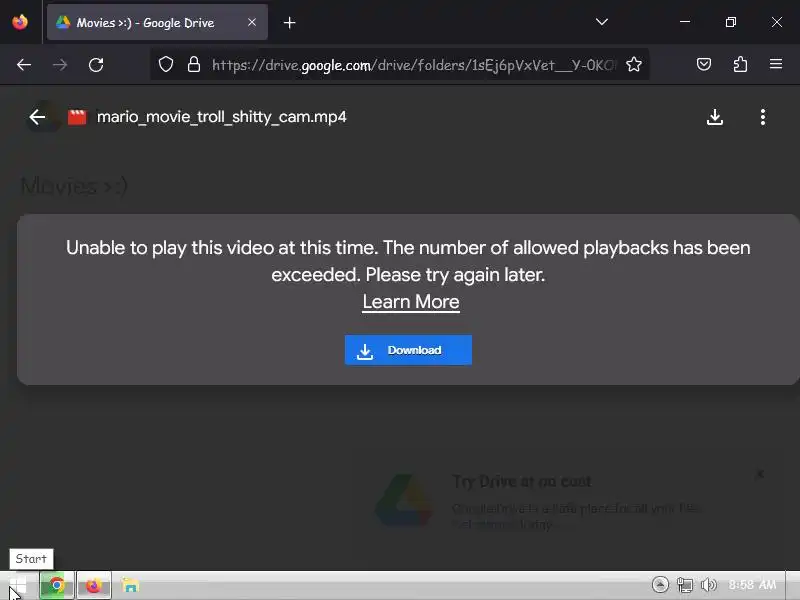Open the three-dot more actions menu

coord(763,117)
